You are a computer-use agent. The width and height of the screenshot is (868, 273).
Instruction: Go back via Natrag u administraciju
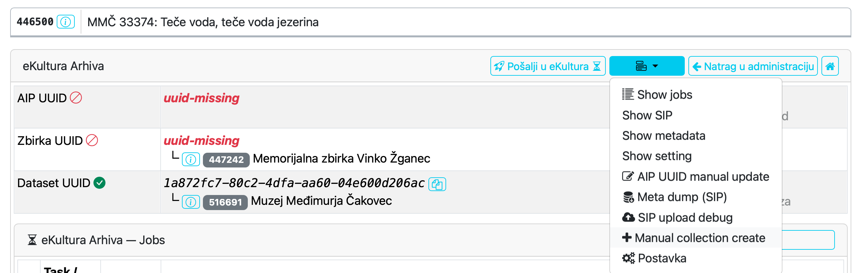click(753, 66)
